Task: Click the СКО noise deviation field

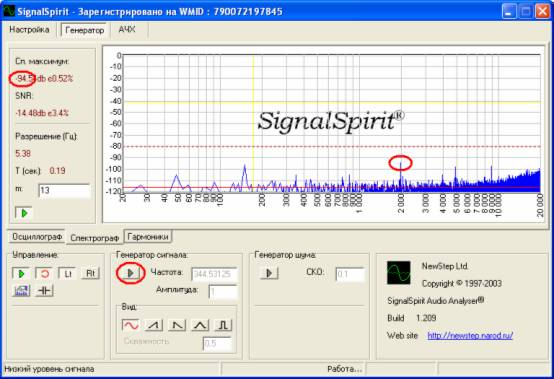Action: (350, 274)
